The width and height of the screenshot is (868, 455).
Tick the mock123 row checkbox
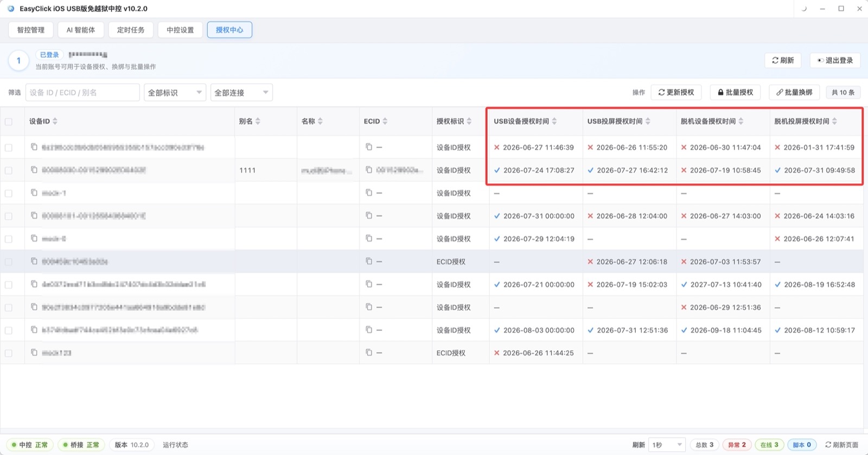pyautogui.click(x=9, y=353)
